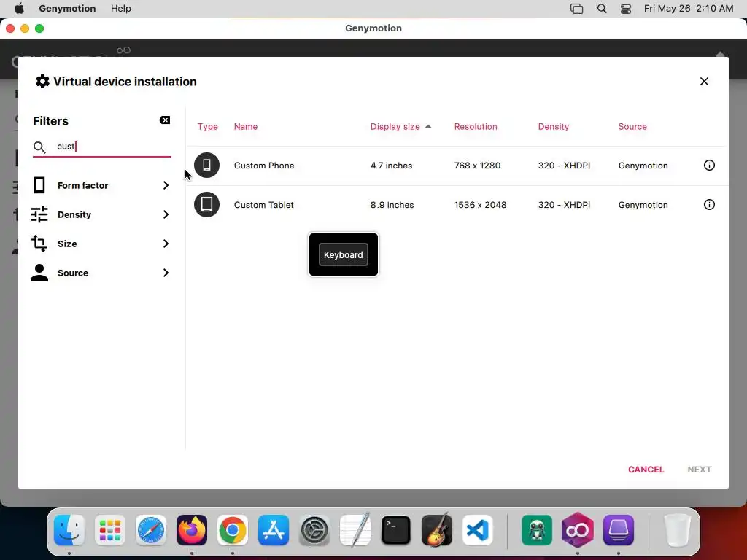
Task: Open Terminal from the Dock
Action: [x=396, y=530]
